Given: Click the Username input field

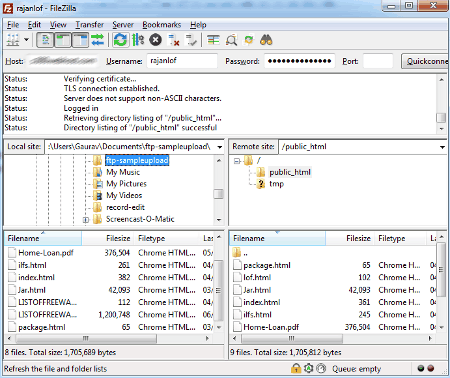Looking at the screenshot, I should tap(182, 61).
